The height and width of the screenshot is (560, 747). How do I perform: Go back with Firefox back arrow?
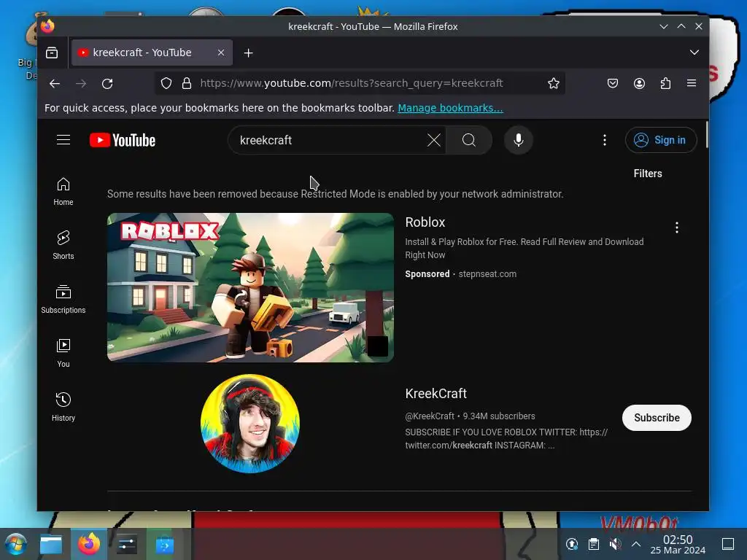[55, 83]
